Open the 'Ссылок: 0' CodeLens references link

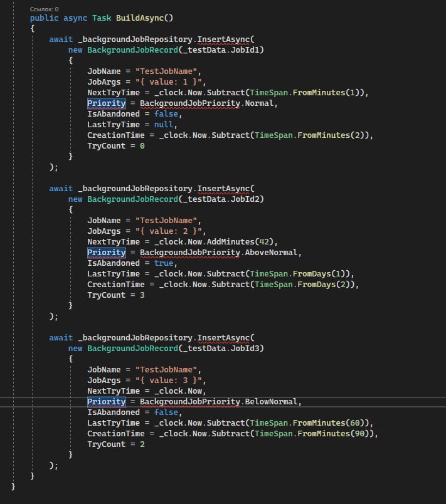(44, 9)
